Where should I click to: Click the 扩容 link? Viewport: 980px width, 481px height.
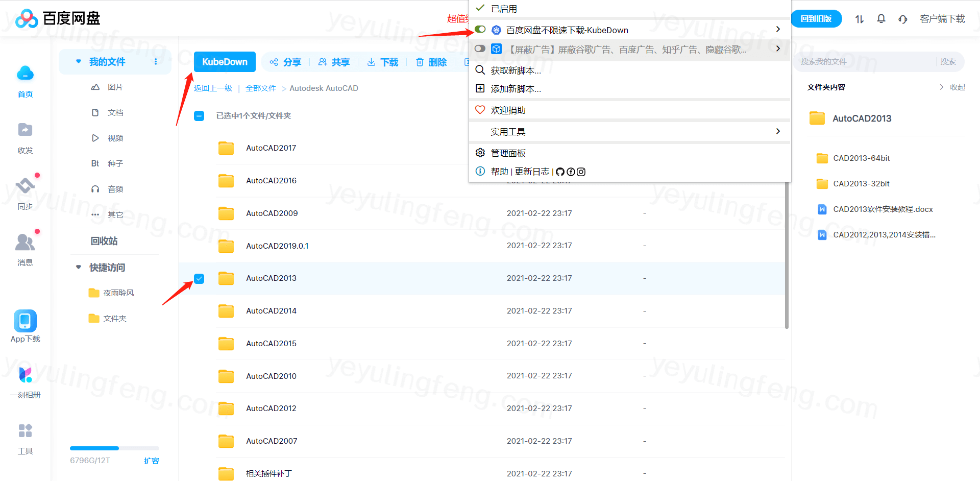click(152, 461)
